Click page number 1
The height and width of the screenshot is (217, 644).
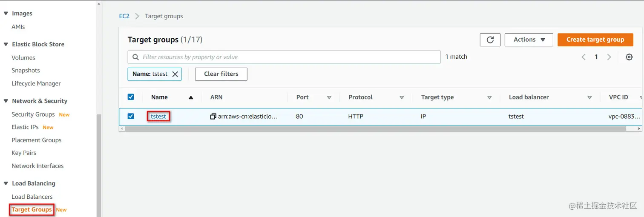[x=596, y=57]
